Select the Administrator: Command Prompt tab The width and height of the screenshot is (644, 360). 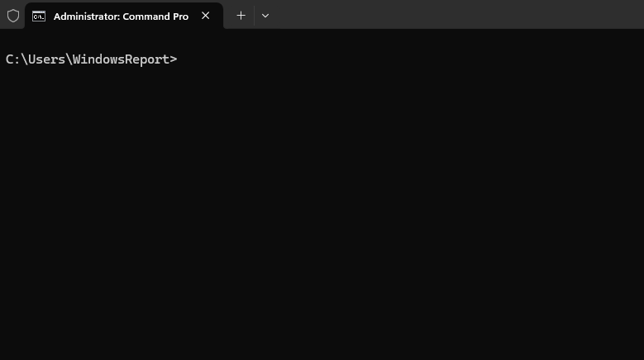point(124,16)
